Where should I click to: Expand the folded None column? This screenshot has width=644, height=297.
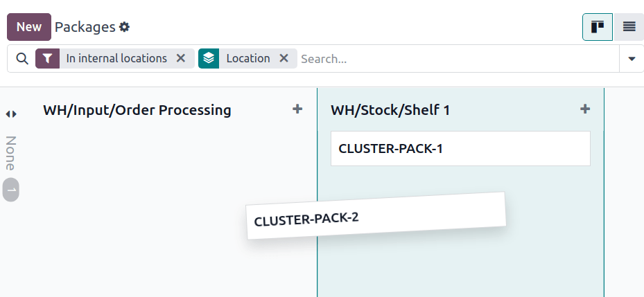pyautogui.click(x=11, y=114)
